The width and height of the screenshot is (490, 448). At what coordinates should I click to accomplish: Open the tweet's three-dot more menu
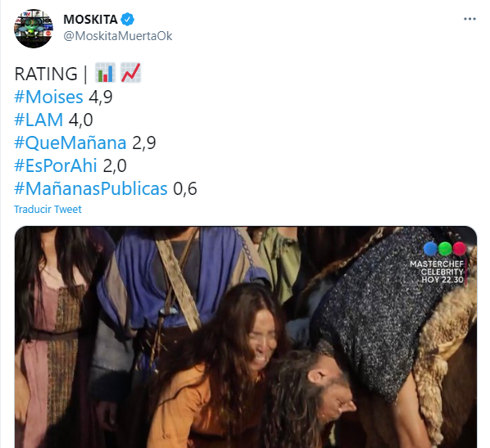coord(470,19)
